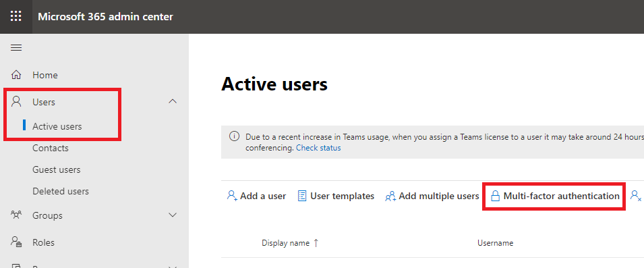The image size is (644, 268).
Task: Click the Home house icon
Action: pyautogui.click(x=16, y=75)
